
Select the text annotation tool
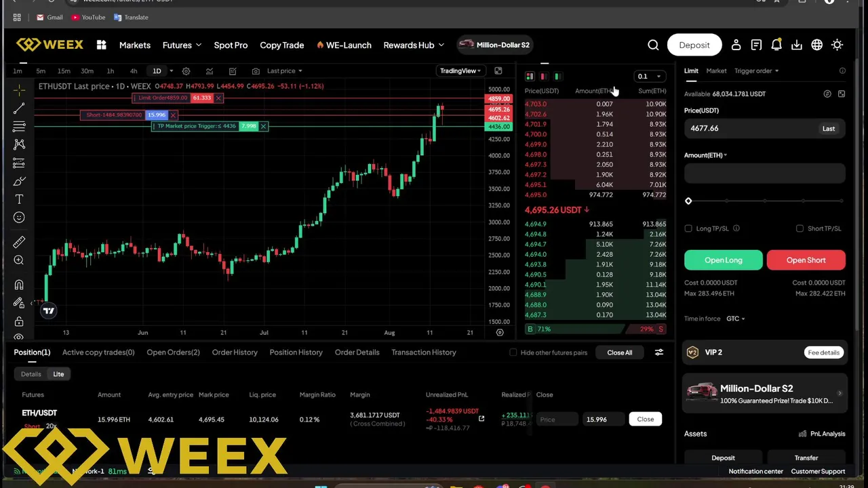(x=19, y=199)
